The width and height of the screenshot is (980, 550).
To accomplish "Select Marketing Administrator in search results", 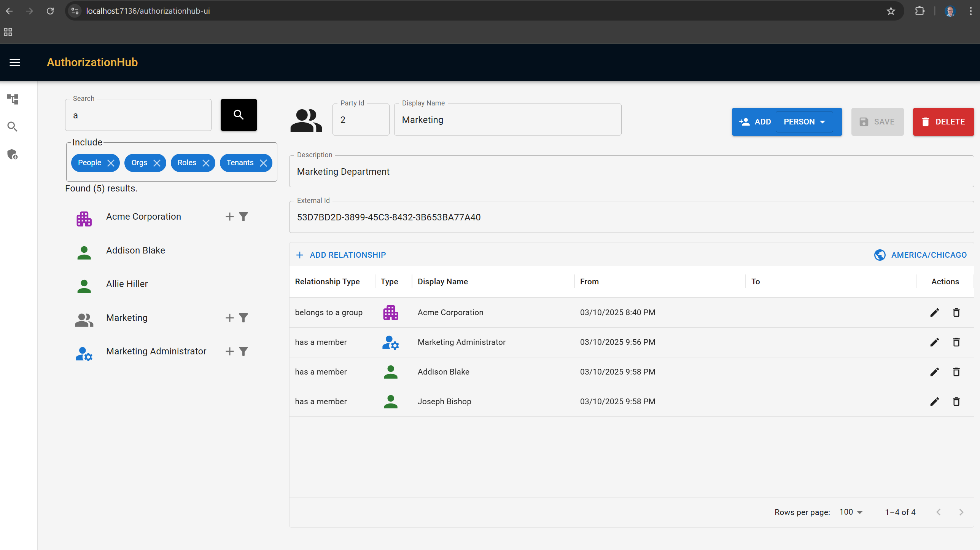I will 156,351.
